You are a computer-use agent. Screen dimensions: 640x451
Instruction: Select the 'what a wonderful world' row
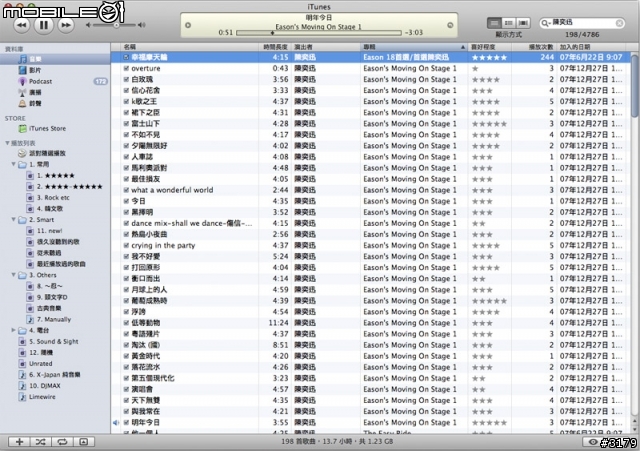pyautogui.click(x=371, y=190)
